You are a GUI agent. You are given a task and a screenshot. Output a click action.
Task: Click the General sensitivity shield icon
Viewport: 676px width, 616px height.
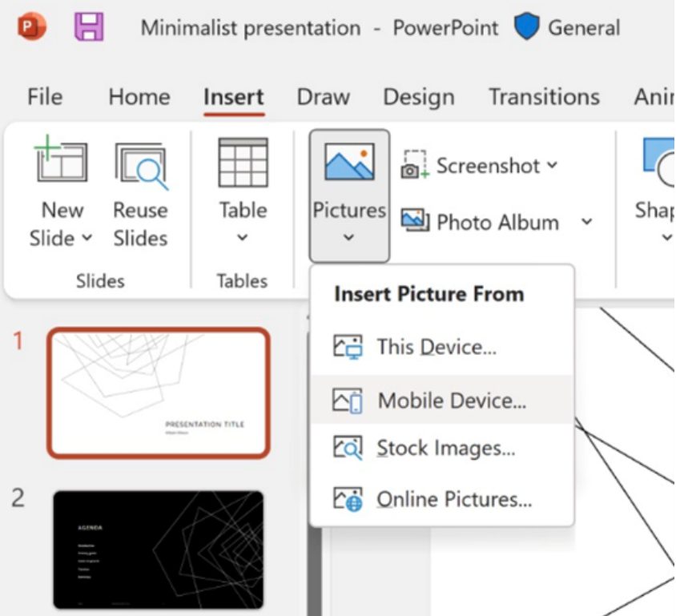coord(526,27)
